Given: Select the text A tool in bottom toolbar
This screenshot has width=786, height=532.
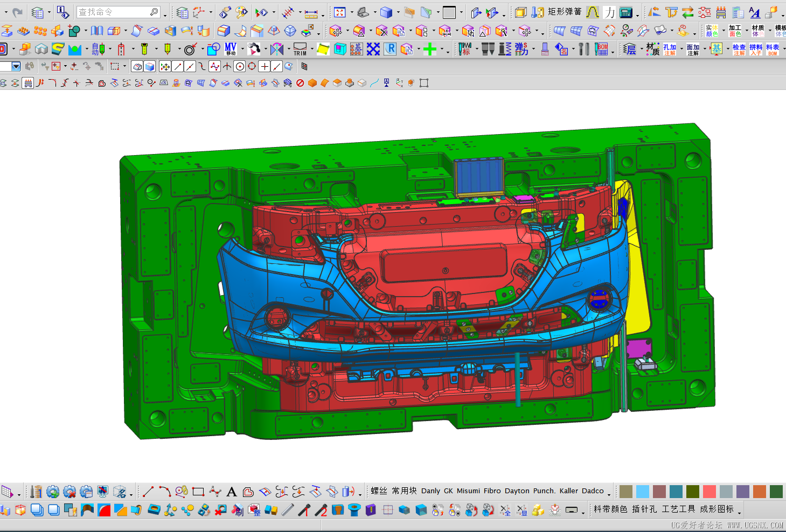Looking at the screenshot, I should (x=232, y=492).
